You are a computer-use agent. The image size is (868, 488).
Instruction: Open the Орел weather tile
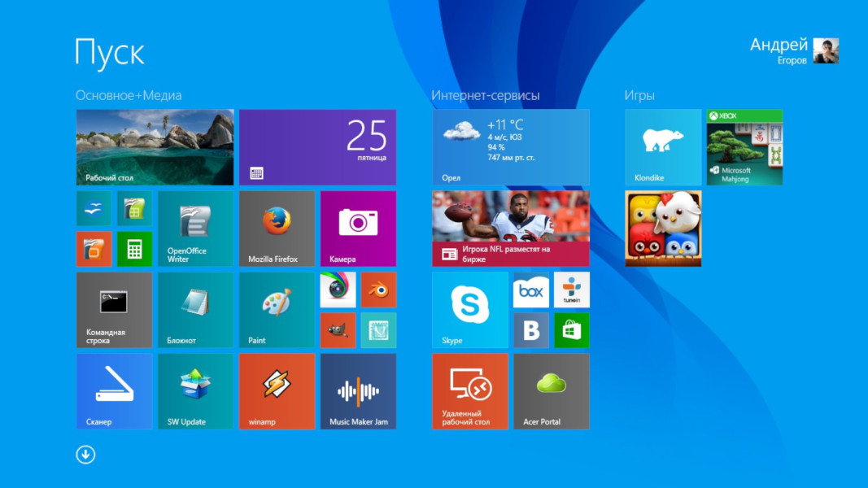(x=511, y=147)
